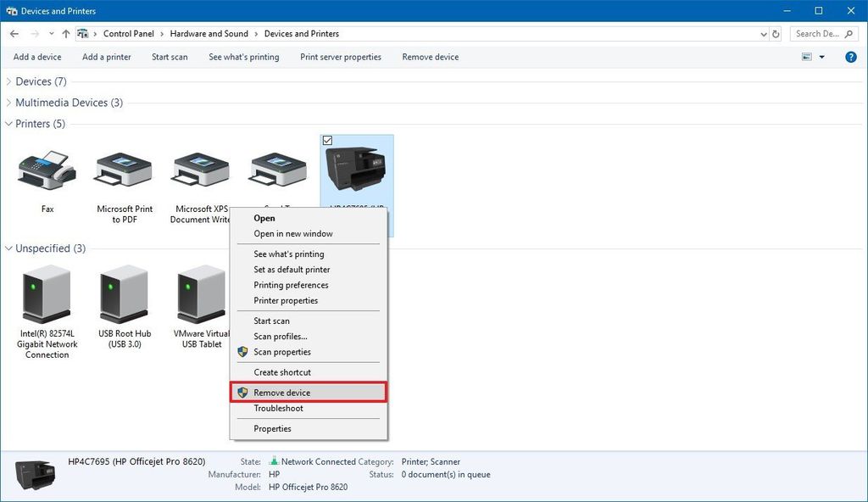
Task: Open Print server properties
Action: [x=340, y=57]
